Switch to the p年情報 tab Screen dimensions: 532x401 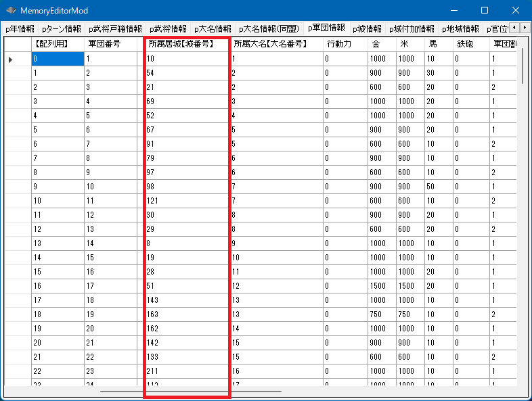tap(20, 29)
